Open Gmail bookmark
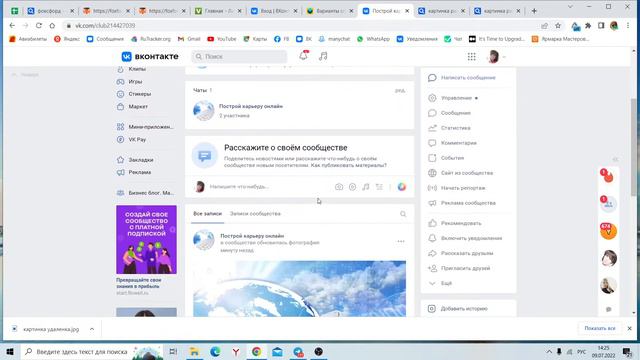 click(189, 39)
